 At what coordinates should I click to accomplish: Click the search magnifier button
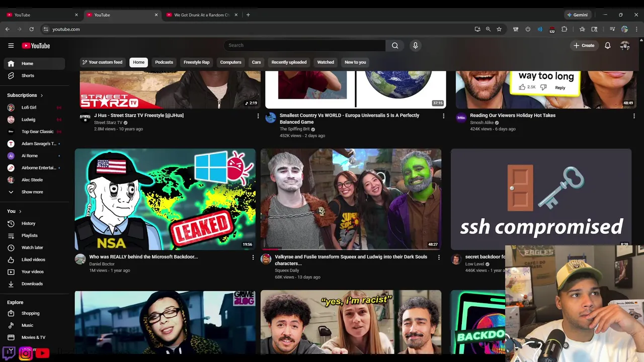click(x=395, y=45)
